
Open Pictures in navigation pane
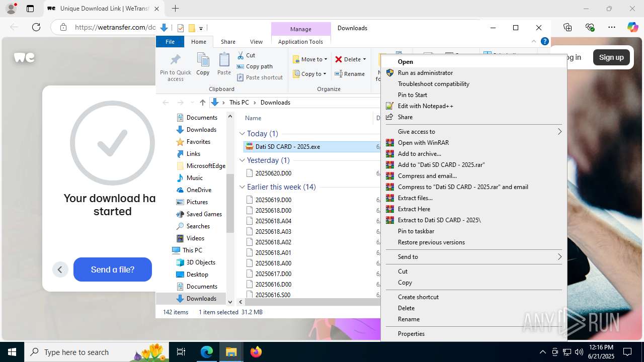coord(197,202)
